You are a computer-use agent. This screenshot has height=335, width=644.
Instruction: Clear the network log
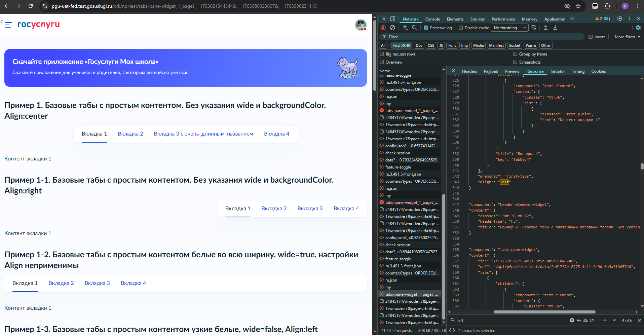pos(392,28)
